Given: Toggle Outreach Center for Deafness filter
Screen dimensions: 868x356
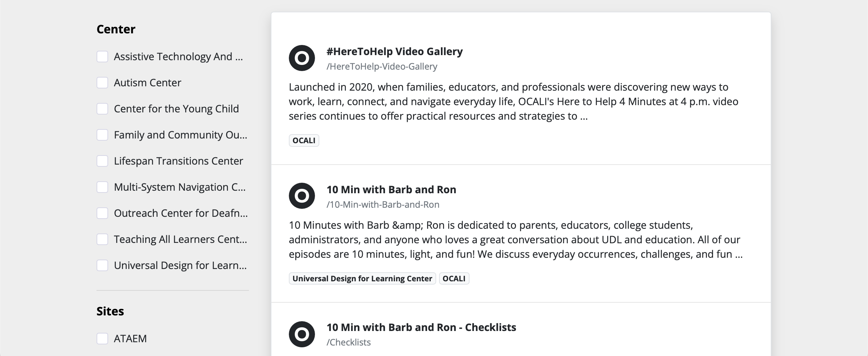Looking at the screenshot, I should click(x=102, y=213).
